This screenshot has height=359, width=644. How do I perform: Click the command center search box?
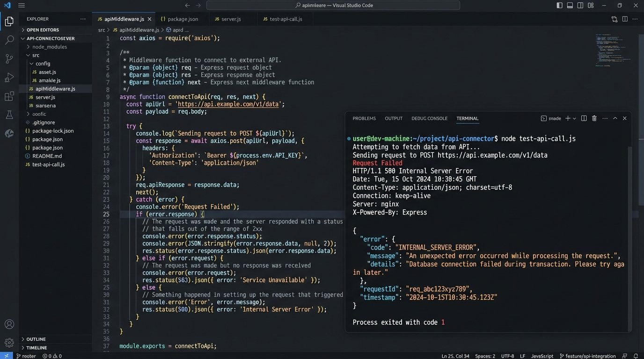click(333, 6)
